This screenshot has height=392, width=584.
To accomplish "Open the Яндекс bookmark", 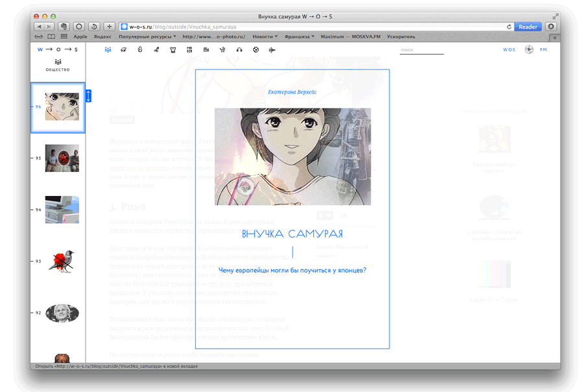I will click(x=103, y=36).
